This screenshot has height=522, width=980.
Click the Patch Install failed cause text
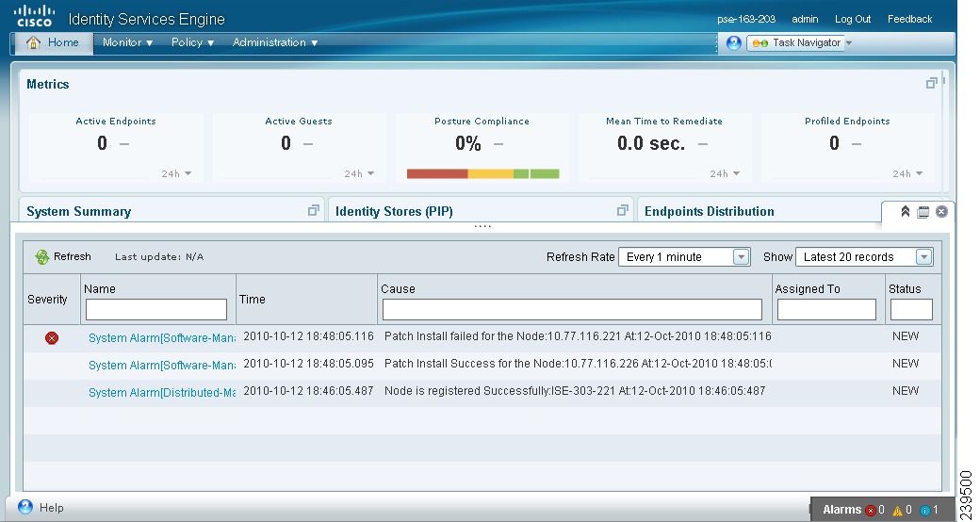click(578, 336)
